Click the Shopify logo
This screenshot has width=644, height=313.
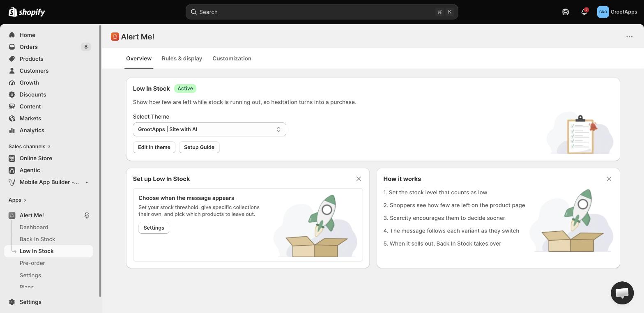[27, 12]
